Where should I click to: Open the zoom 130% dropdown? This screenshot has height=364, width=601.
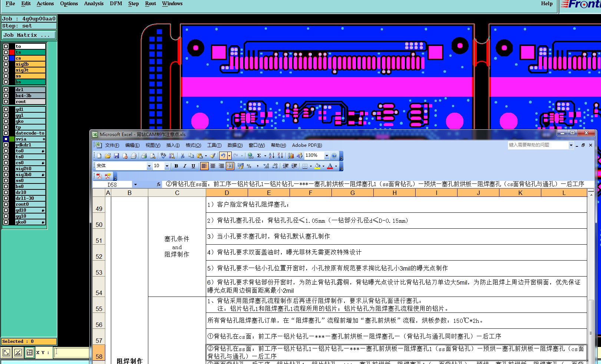click(327, 156)
